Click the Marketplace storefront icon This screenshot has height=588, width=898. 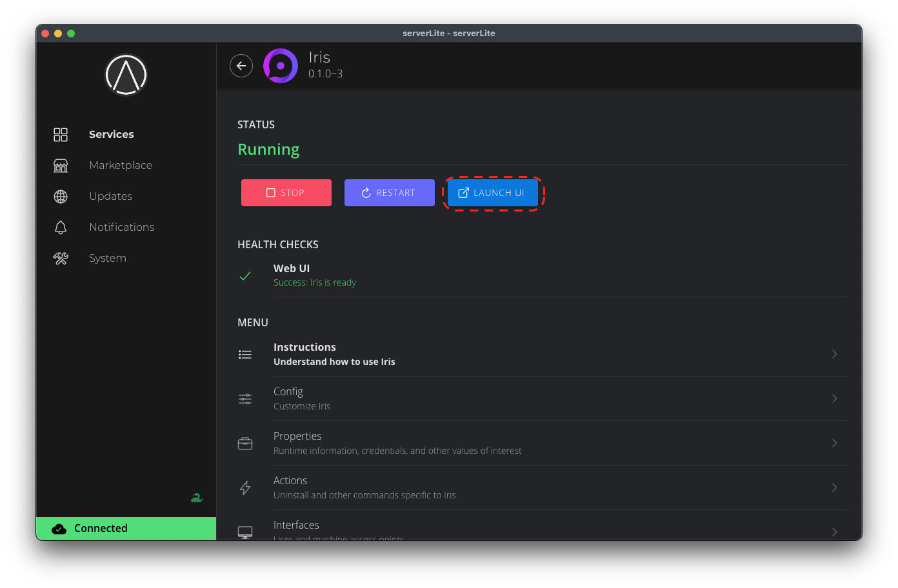point(61,166)
